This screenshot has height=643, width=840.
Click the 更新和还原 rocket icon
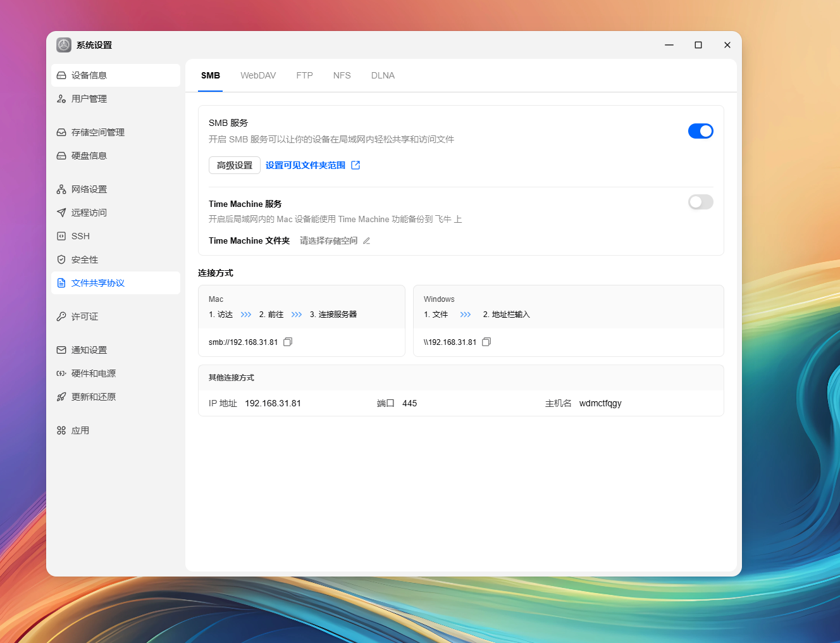[x=61, y=397]
